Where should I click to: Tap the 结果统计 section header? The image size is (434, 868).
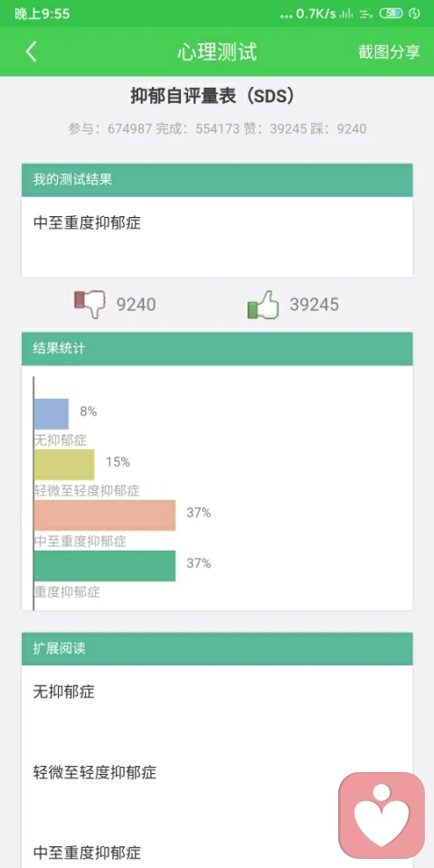[x=217, y=349]
